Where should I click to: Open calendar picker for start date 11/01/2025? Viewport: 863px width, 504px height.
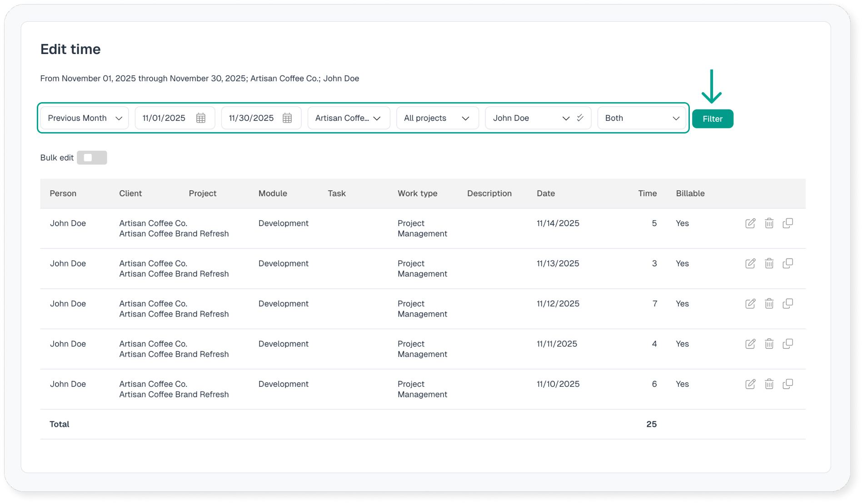201,118
